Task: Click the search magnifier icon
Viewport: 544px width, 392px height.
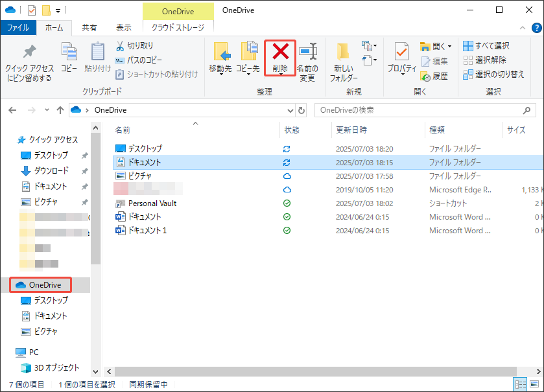Action: 526,110
